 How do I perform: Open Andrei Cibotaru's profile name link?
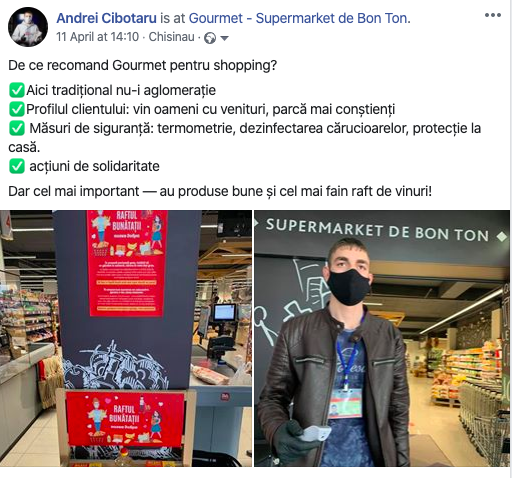(106, 18)
